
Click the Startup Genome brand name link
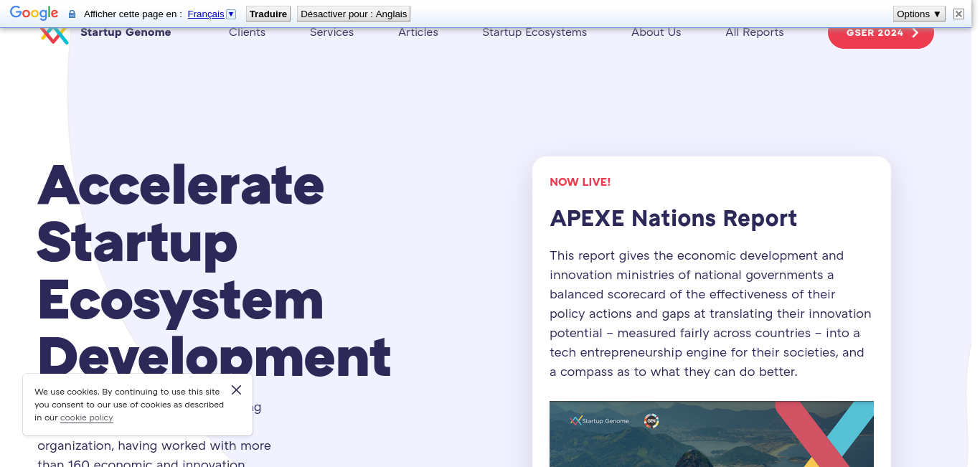pyautogui.click(x=126, y=32)
